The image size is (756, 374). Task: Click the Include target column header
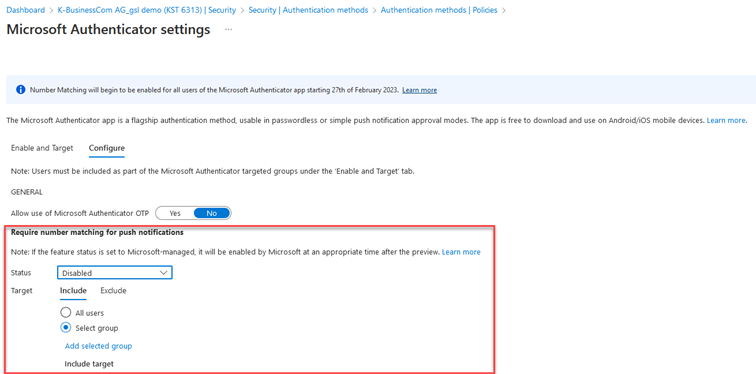tap(89, 364)
